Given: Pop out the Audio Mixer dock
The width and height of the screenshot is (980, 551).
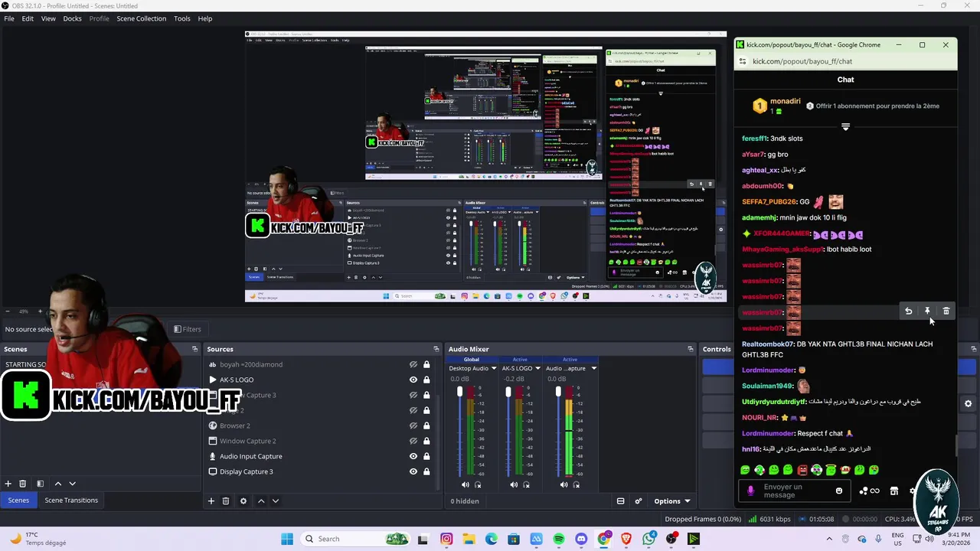Looking at the screenshot, I should click(690, 349).
